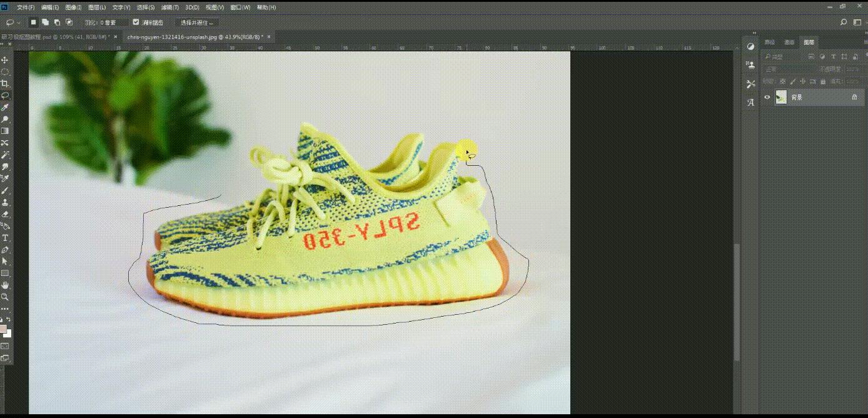Open the 窗口(W) menu
The width and height of the screenshot is (868, 418).
[x=240, y=7]
